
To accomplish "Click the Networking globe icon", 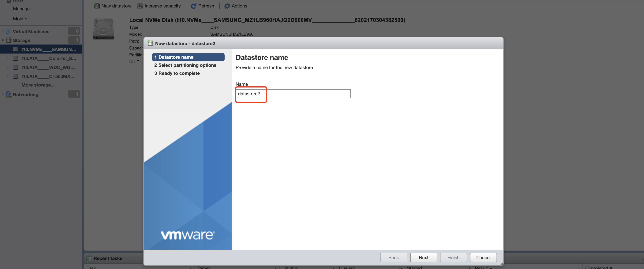I will (x=8, y=94).
